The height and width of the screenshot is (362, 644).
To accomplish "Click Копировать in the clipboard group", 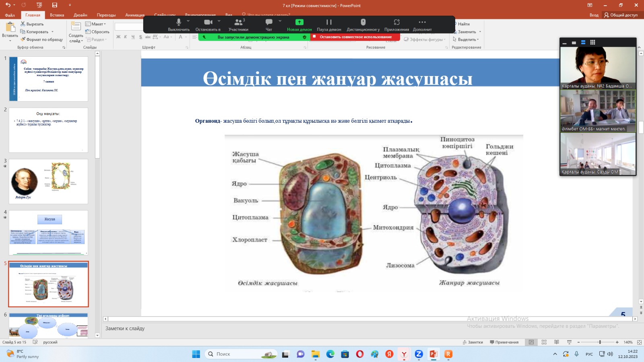I will [34, 32].
